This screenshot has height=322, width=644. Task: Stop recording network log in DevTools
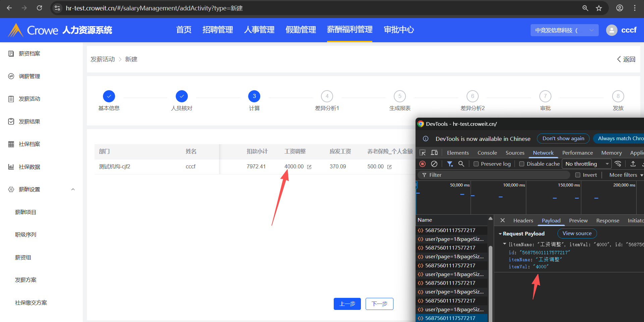click(x=423, y=164)
